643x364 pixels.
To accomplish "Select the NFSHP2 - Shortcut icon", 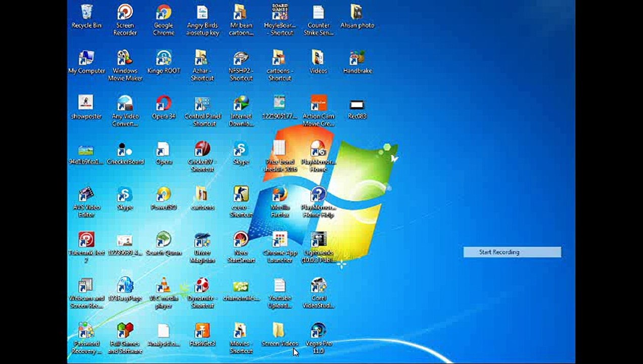I will 241,65.
